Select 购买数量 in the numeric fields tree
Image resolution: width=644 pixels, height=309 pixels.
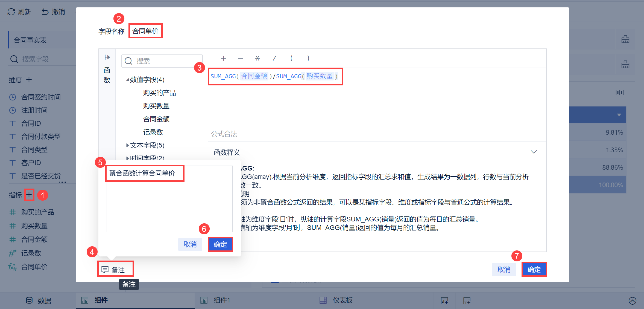point(156,106)
